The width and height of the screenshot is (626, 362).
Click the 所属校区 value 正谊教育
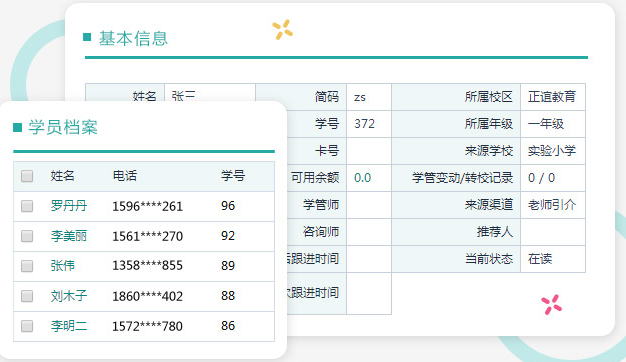(x=552, y=97)
